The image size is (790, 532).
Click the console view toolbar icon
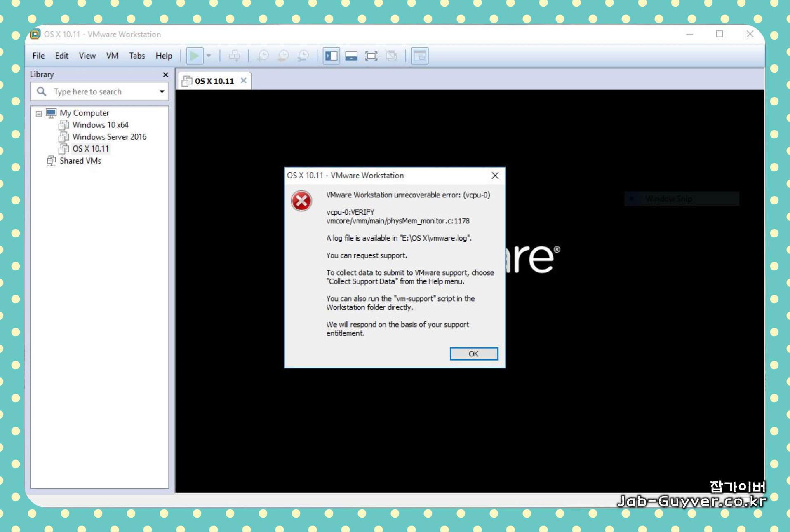tap(420, 56)
